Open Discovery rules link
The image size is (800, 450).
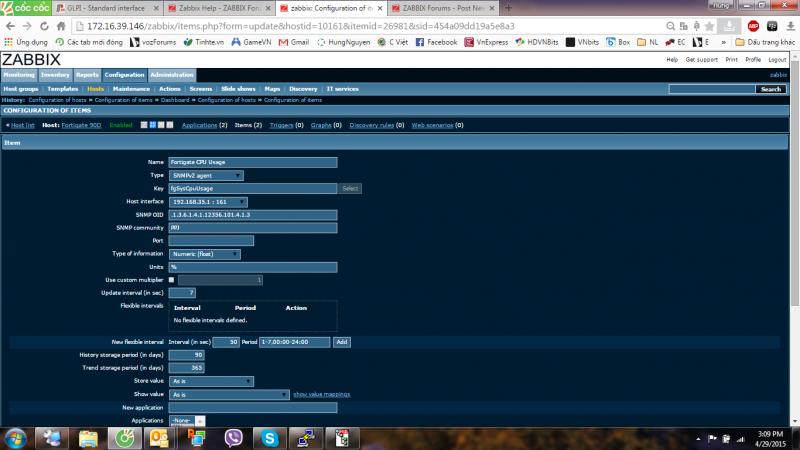click(371, 125)
